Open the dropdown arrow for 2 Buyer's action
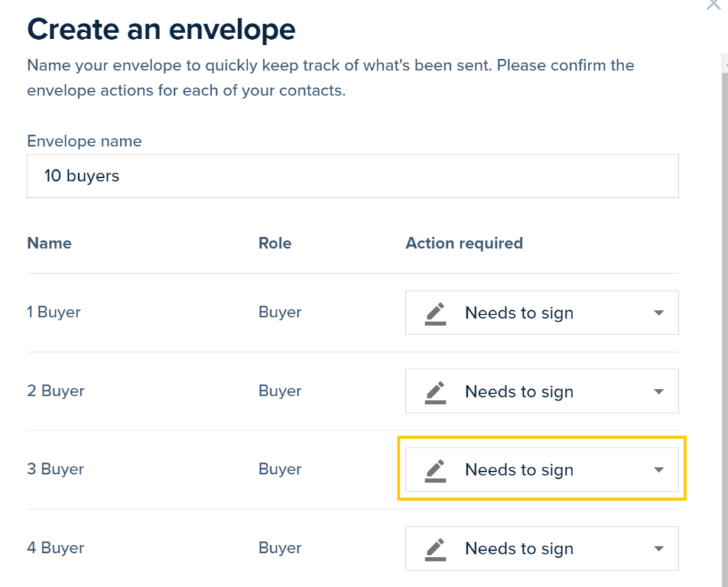Screen dimensions: 728x587 [658, 392]
